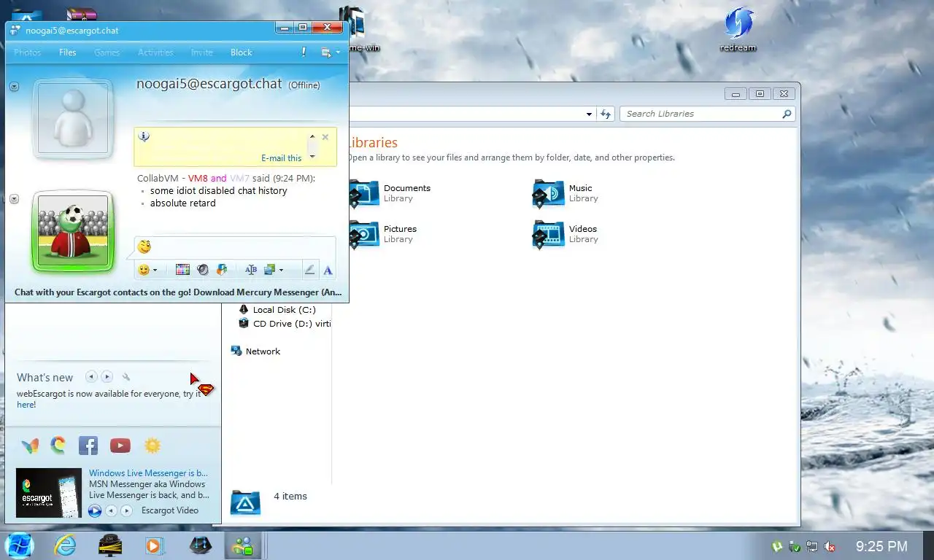This screenshot has width=934, height=560.
Task: Step up the notification bar scroll arrow
Action: [x=312, y=136]
